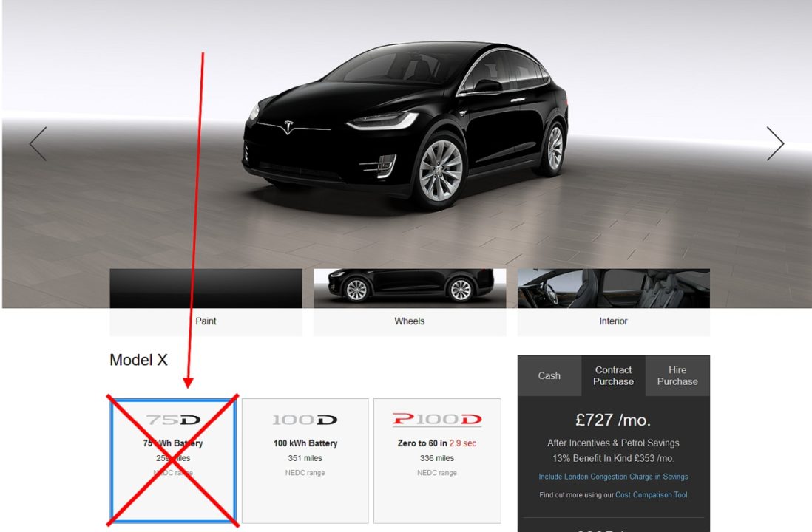Click the £727 /mo. price figure

(613, 420)
